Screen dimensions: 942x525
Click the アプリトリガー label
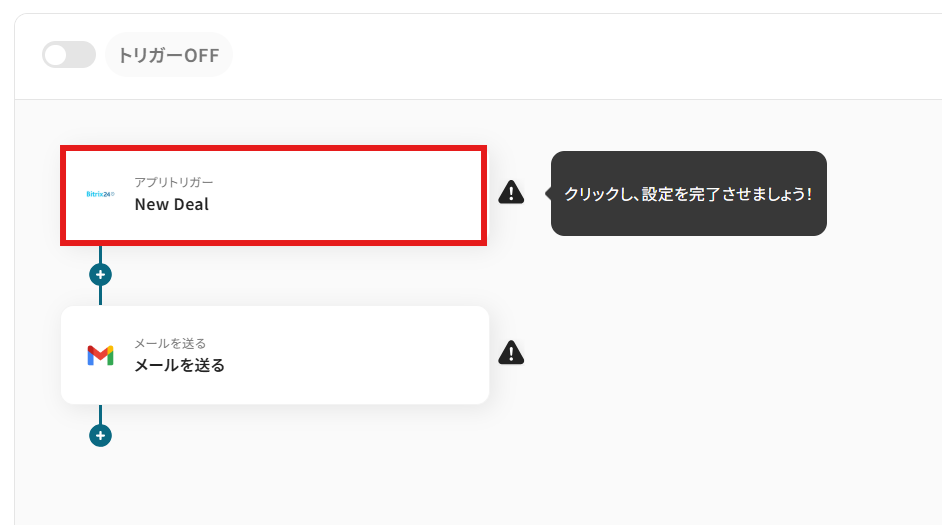[174, 182]
